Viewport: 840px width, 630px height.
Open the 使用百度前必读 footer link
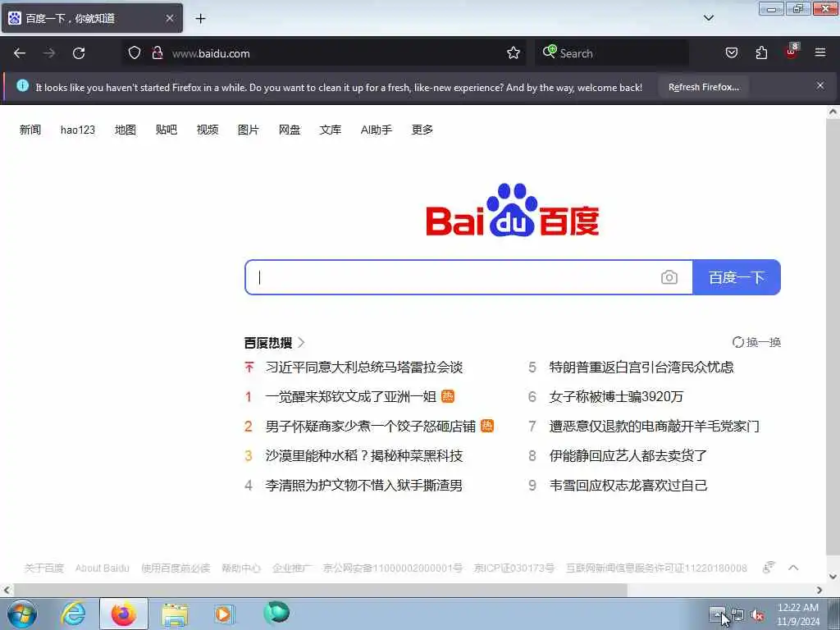[176, 568]
